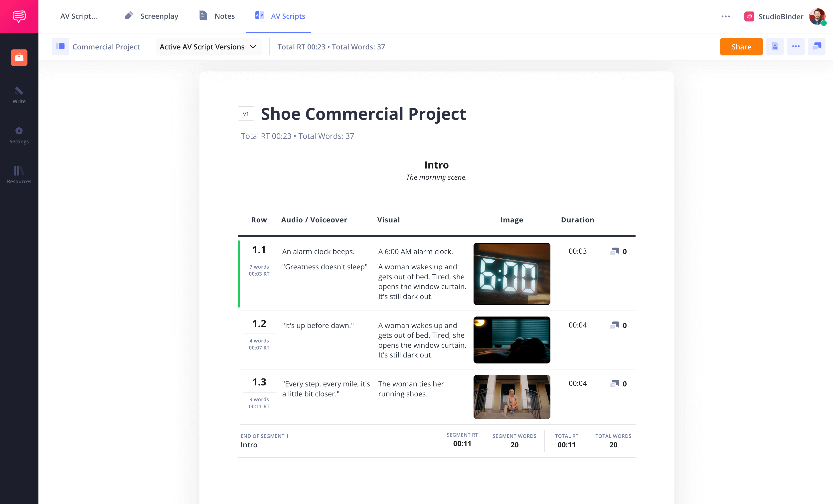Open comments for row 1.3
The width and height of the screenshot is (833, 504).
(614, 383)
